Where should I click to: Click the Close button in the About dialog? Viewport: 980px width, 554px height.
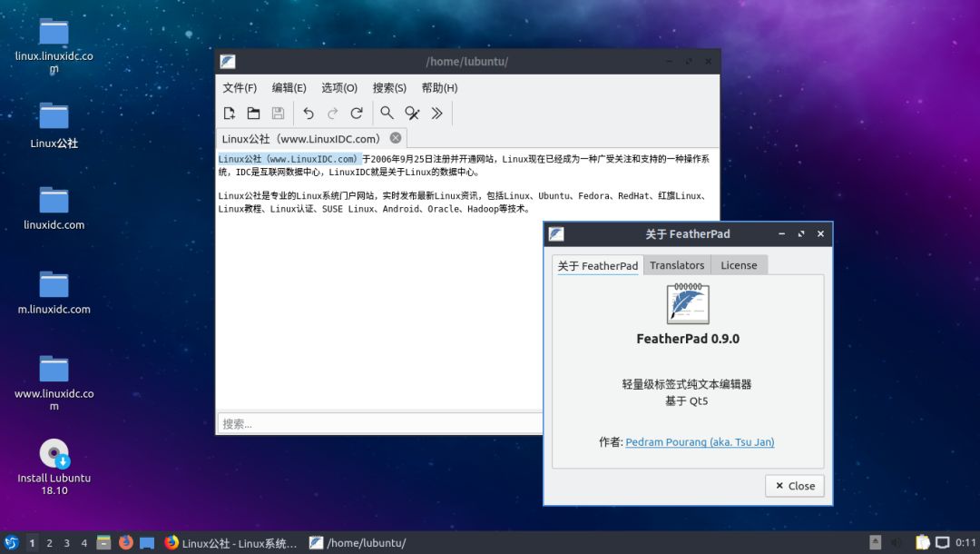tap(795, 486)
